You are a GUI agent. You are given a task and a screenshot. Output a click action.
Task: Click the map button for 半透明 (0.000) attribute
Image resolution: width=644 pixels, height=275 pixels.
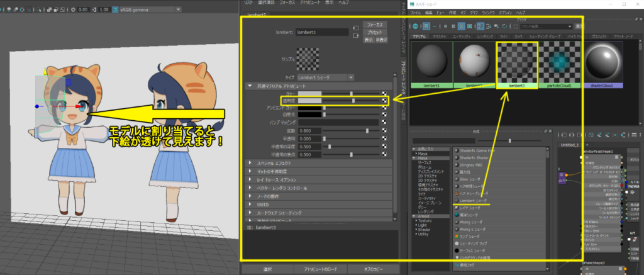(x=384, y=139)
